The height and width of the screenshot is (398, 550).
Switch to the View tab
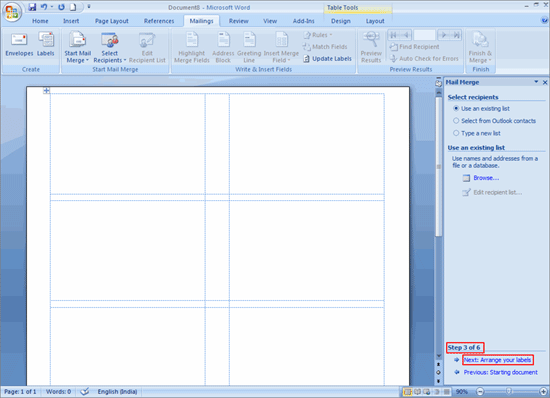(x=270, y=21)
